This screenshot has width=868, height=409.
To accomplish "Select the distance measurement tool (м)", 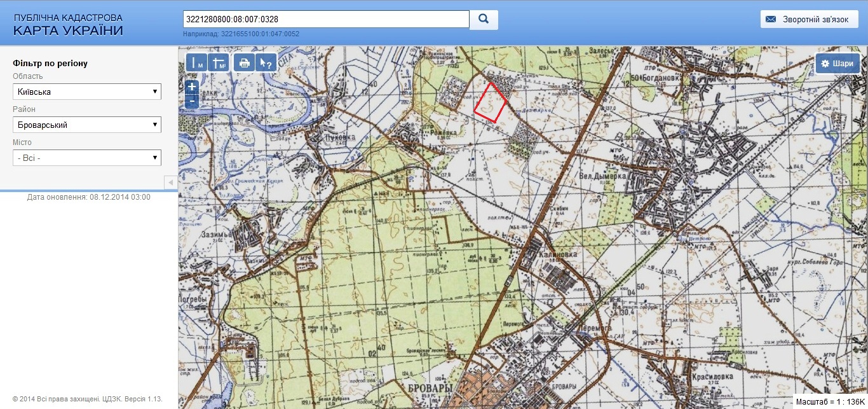I will click(x=197, y=63).
